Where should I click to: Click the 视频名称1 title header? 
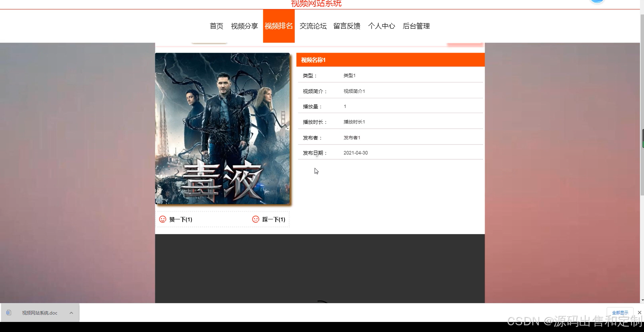(x=390, y=60)
